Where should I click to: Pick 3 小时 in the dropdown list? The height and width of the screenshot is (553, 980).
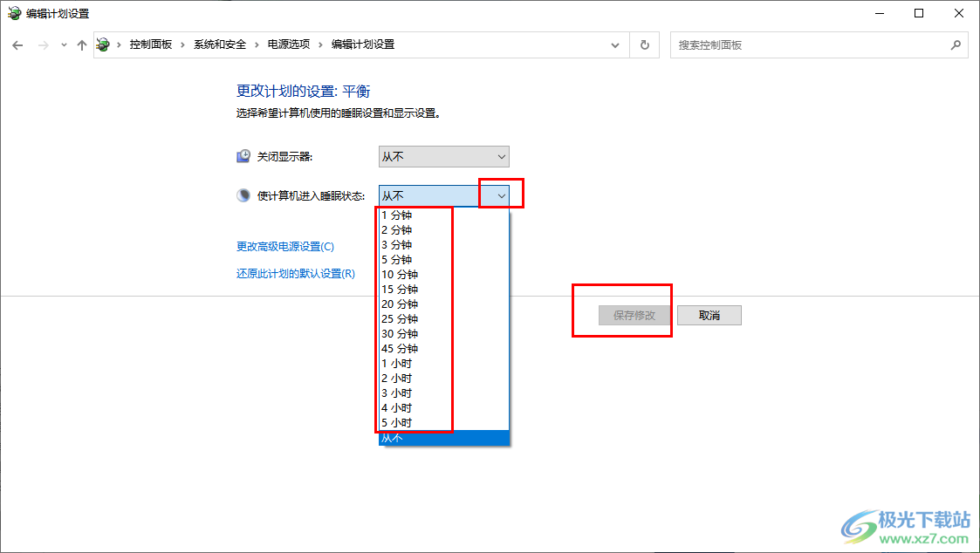coord(444,393)
